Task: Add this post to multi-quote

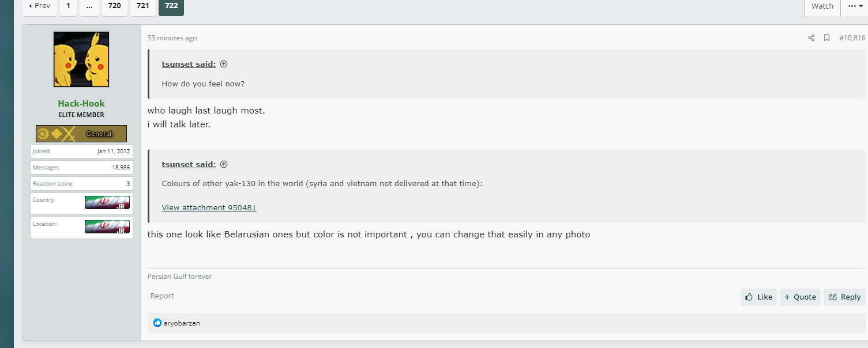Action: point(800,297)
